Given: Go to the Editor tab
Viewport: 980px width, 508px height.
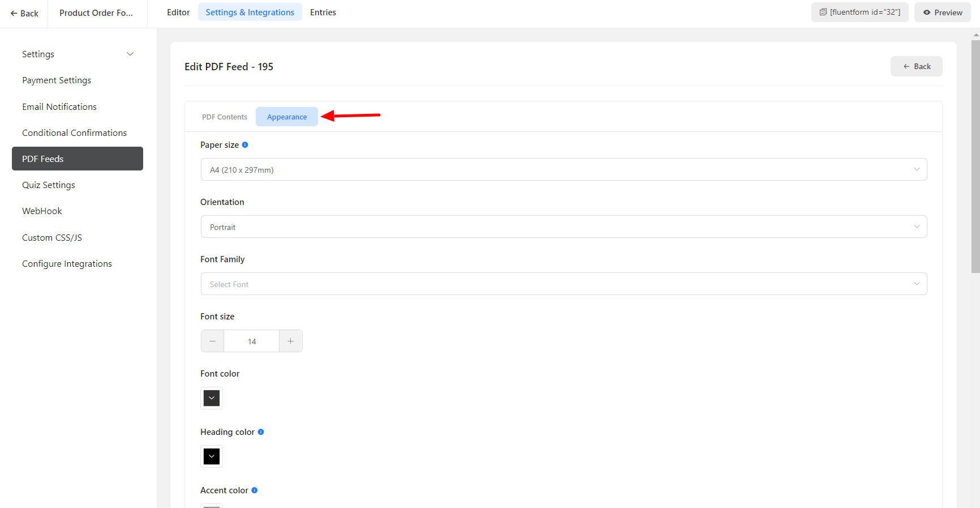Looking at the screenshot, I should click(x=178, y=12).
